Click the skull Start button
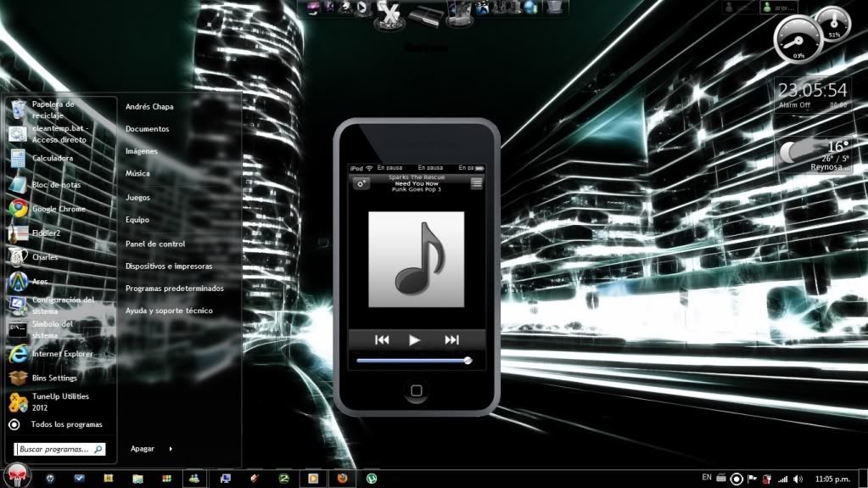 [x=17, y=476]
